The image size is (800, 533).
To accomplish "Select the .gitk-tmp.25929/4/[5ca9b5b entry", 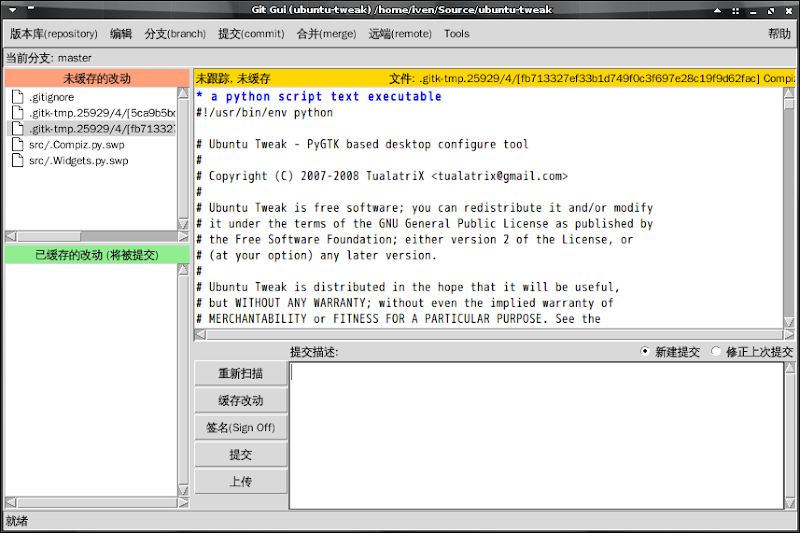I will pos(102,113).
